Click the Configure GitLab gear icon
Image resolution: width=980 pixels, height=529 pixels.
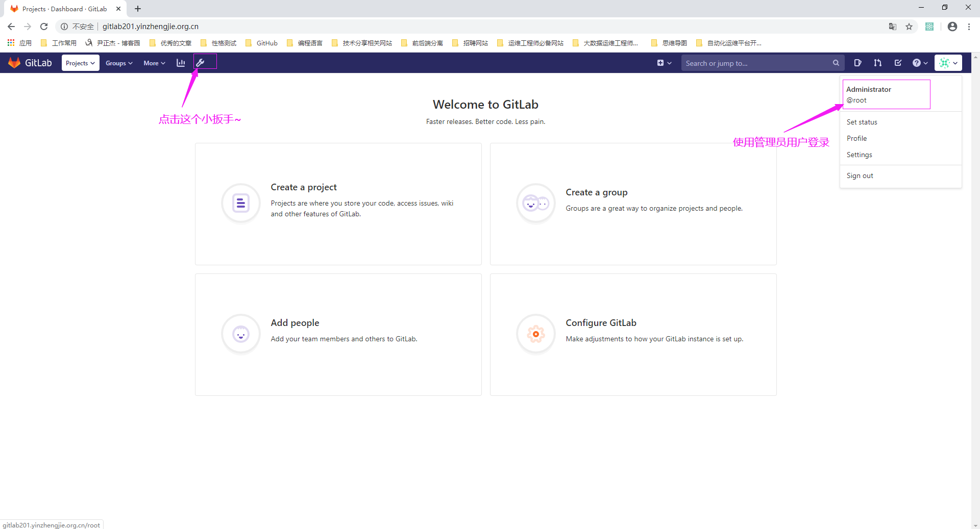[x=536, y=334]
